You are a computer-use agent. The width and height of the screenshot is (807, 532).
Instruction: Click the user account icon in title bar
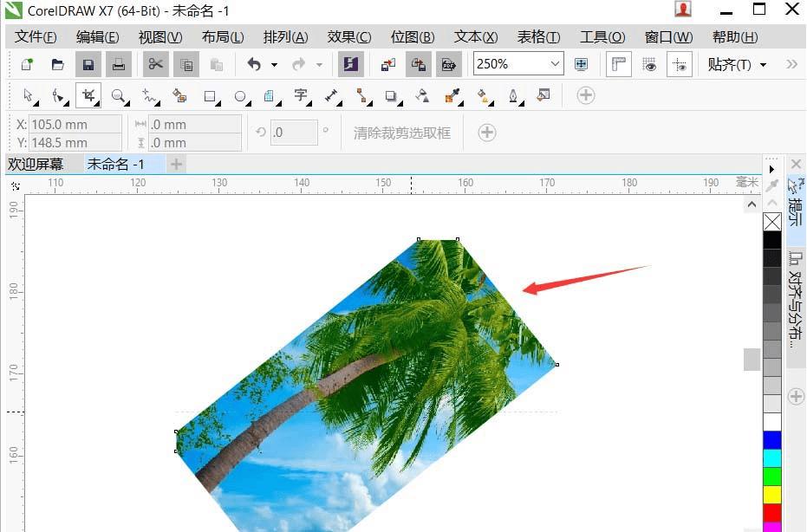coord(683,10)
